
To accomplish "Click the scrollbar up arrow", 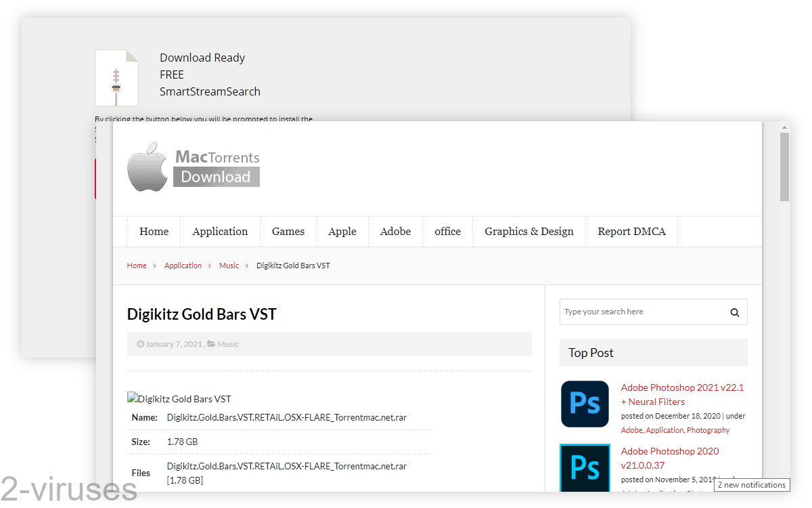I will tap(785, 127).
